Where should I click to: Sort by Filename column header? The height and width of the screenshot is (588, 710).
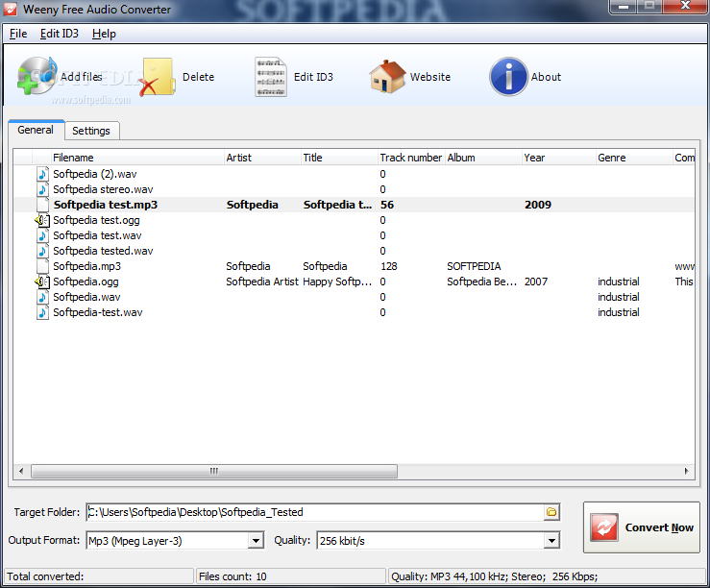pyautogui.click(x=137, y=158)
